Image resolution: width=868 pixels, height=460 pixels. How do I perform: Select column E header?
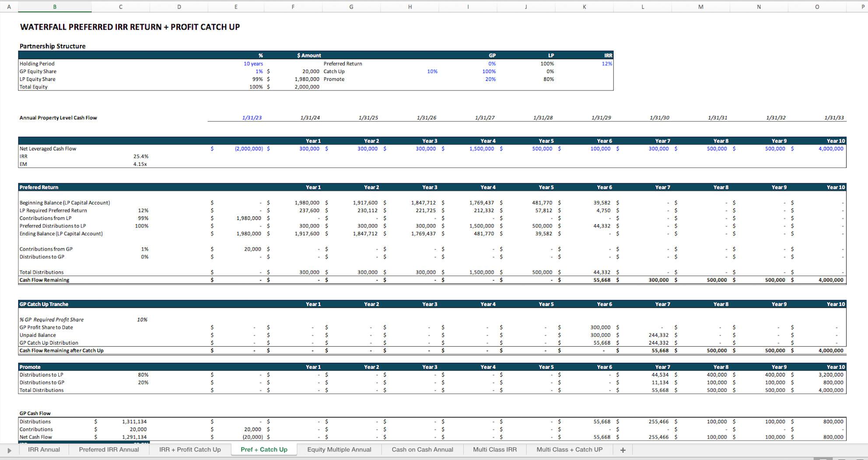click(236, 7)
